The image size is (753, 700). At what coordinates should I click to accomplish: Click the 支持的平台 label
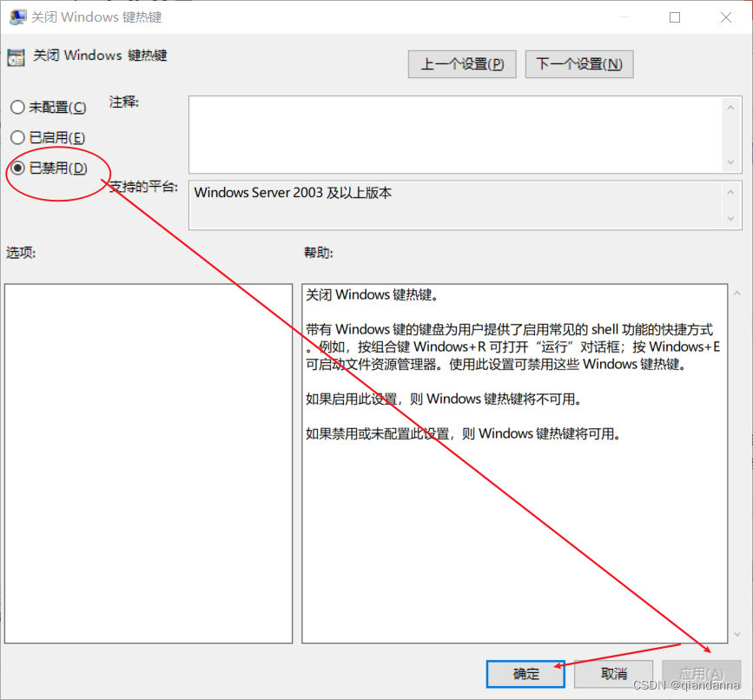click(x=143, y=186)
